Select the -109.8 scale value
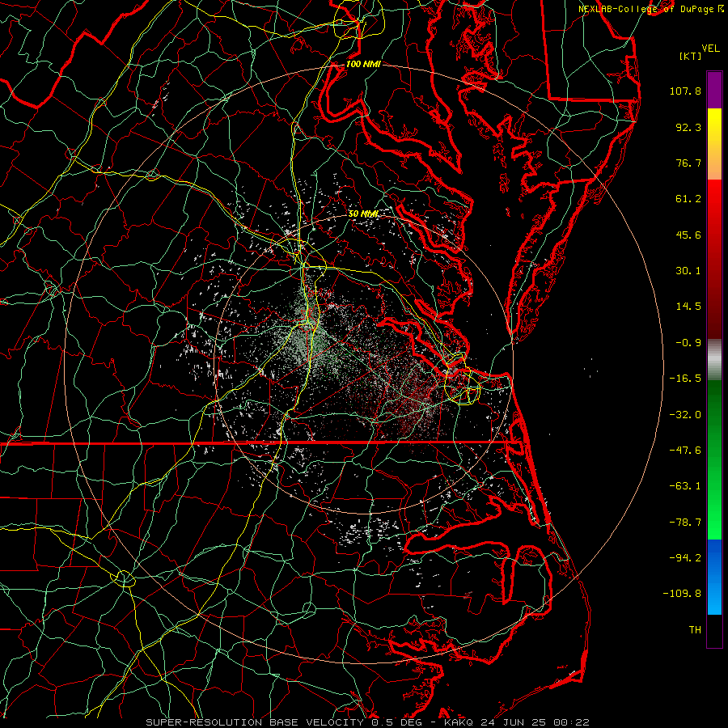Screen dimensions: 728x728 pyautogui.click(x=682, y=594)
